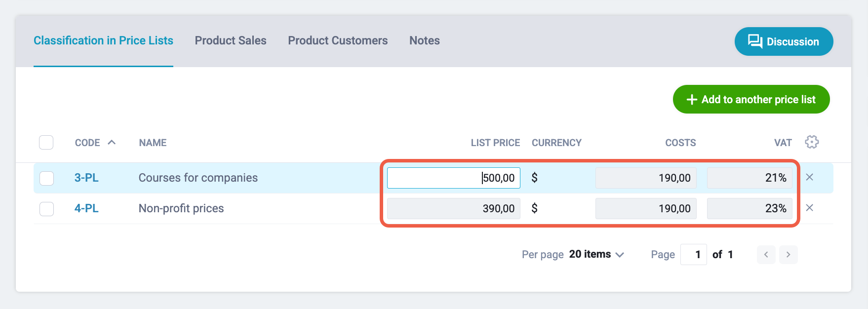Open the 4-PL price list link
Screen dimensions: 868x309
[86, 208]
